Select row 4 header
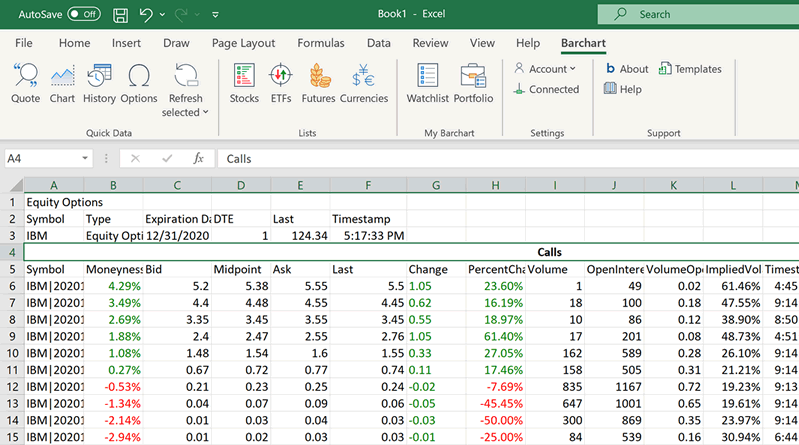 (x=12, y=252)
